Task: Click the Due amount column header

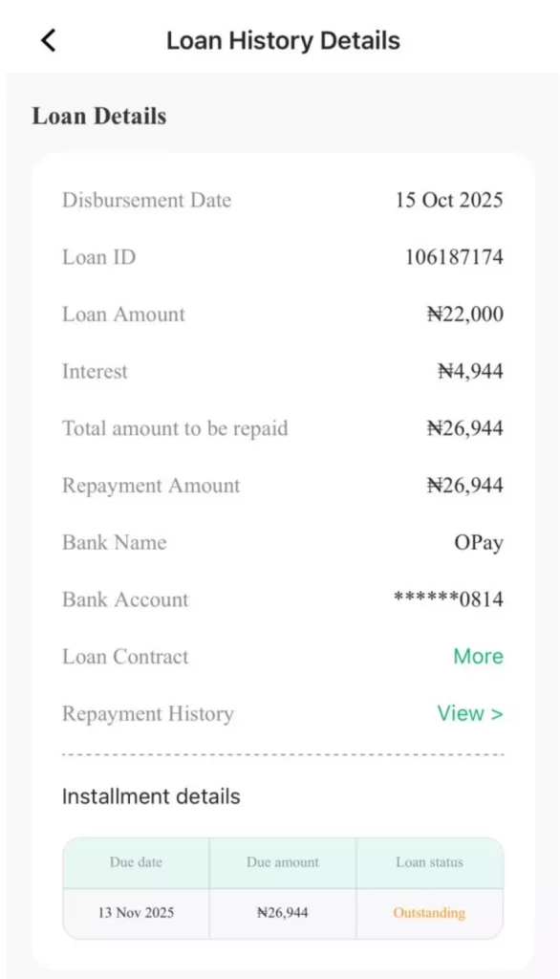Action: [283, 861]
